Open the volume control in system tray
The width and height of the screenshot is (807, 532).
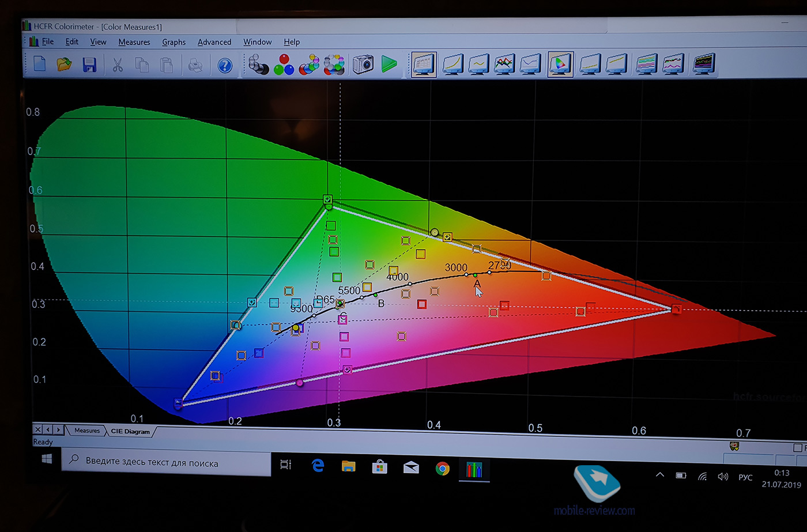tap(723, 477)
